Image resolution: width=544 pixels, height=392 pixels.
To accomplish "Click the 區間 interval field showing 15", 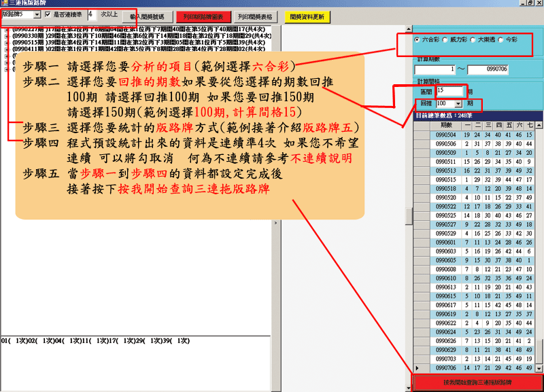I will 449,90.
